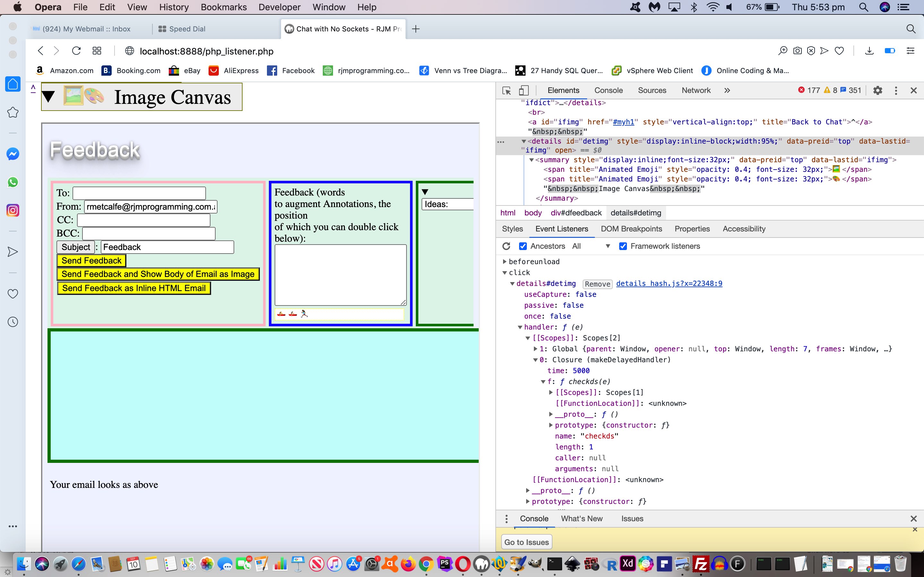Open the Sources panel tab
This screenshot has height=577, width=924.
coord(651,90)
